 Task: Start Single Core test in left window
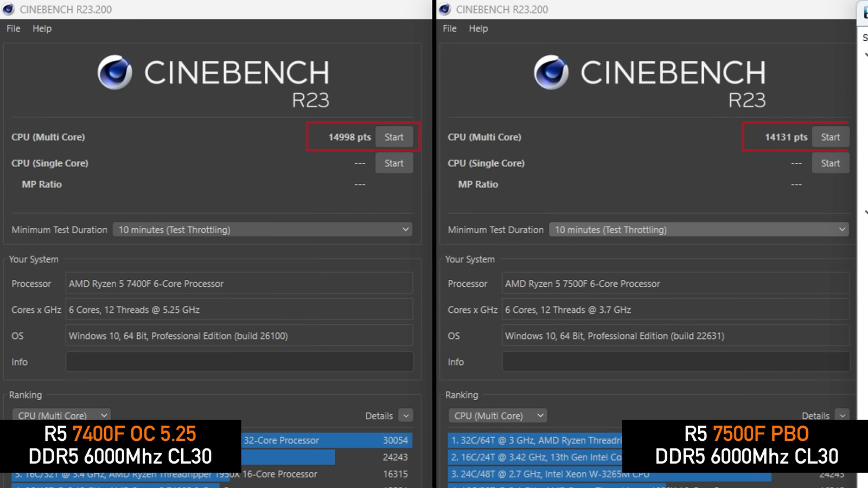coord(394,163)
